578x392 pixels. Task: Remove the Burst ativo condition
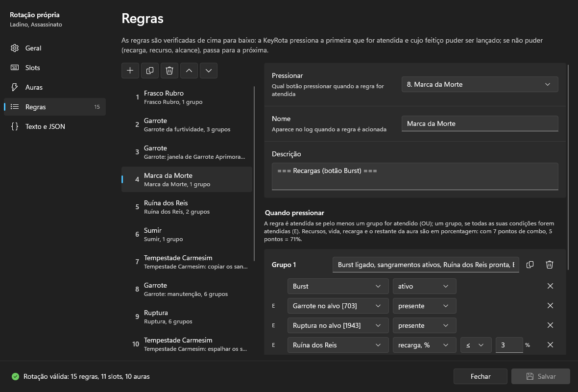[550, 286]
